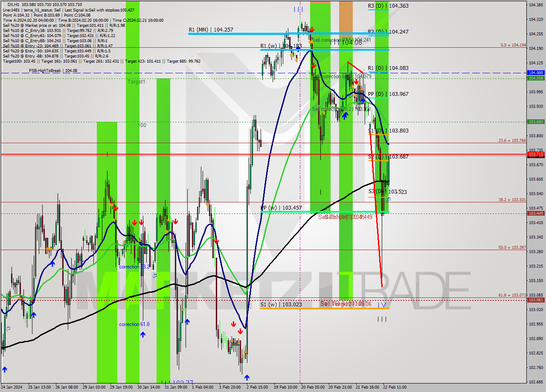Click the Fibonacci '38.2 = 103.501' label
Viewport: 546px width, 392px height.
(512, 199)
